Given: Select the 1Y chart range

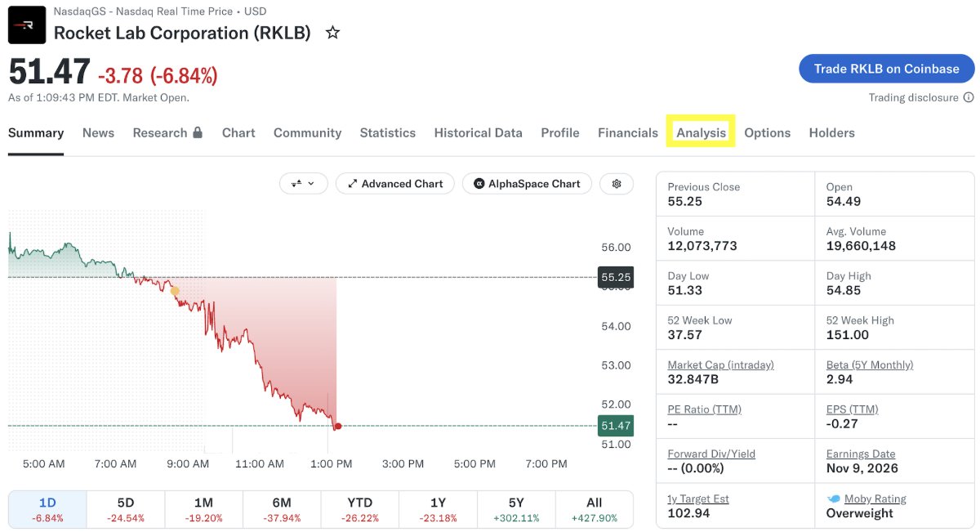Looking at the screenshot, I should [438, 509].
